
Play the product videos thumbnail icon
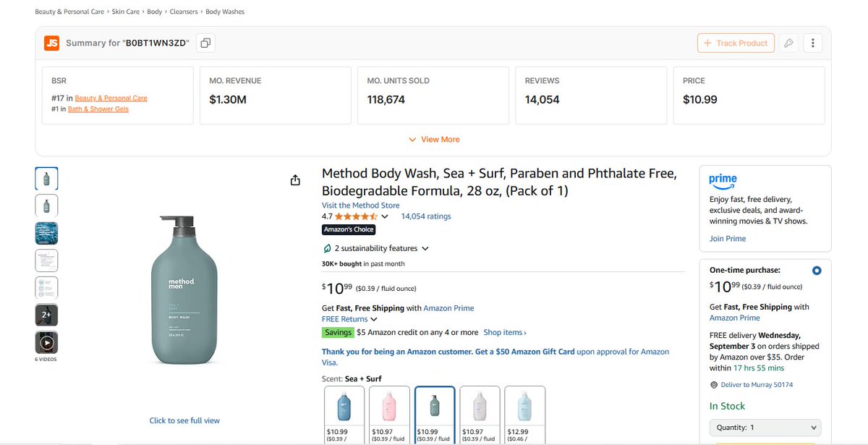point(46,342)
